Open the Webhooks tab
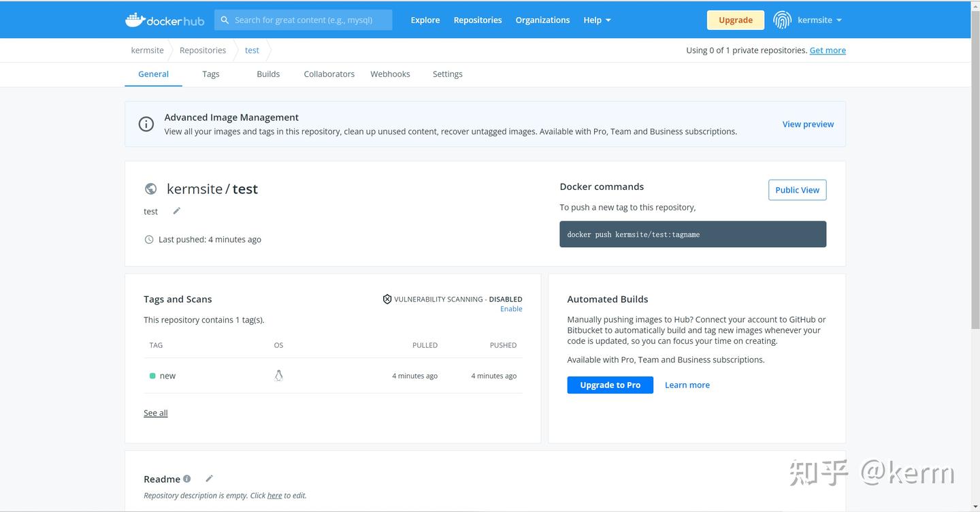The image size is (980, 512). [x=390, y=74]
